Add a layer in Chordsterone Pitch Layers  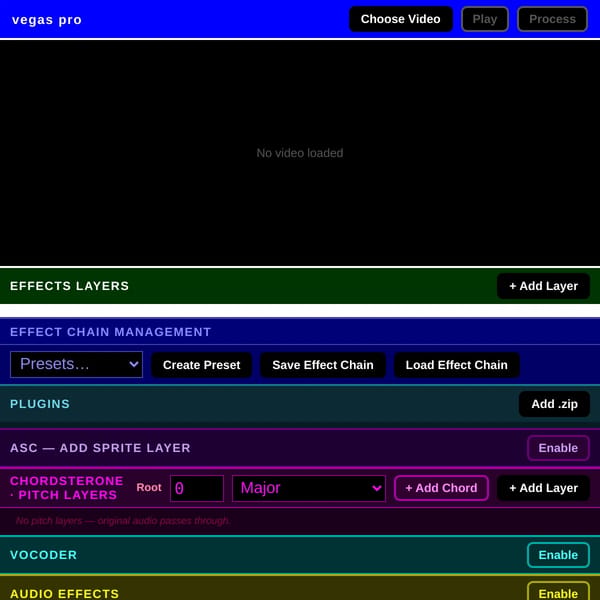tap(543, 488)
